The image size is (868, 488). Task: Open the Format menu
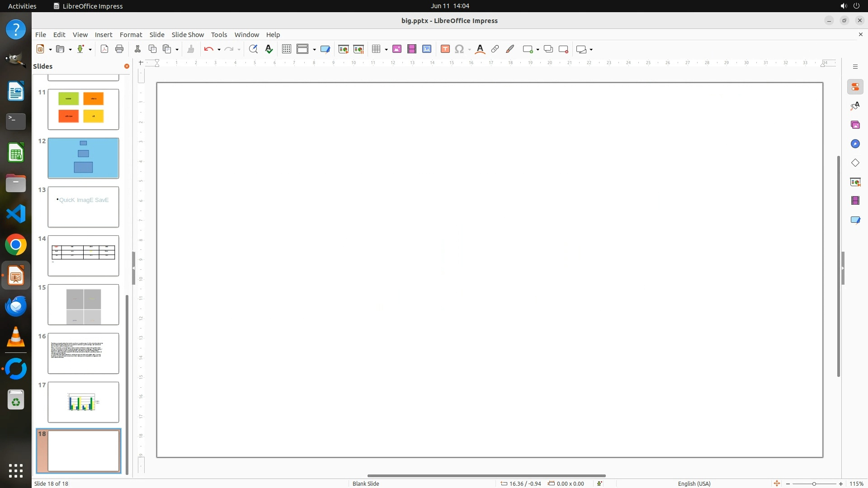tap(131, 34)
